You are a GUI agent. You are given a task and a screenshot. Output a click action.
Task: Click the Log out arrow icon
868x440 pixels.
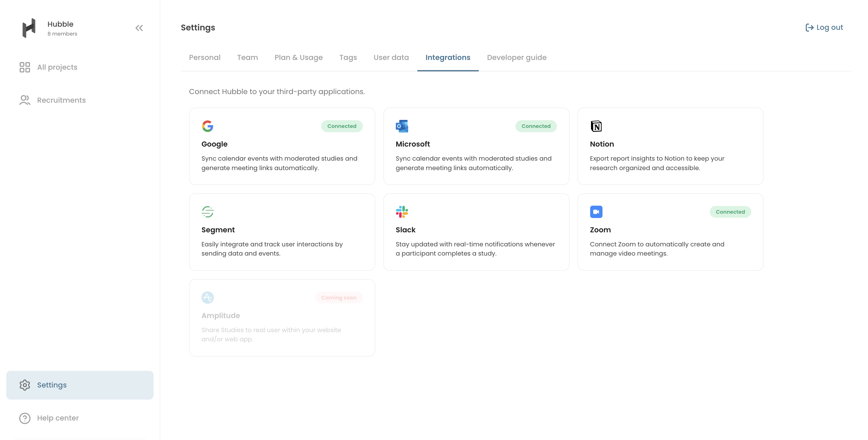tap(809, 28)
